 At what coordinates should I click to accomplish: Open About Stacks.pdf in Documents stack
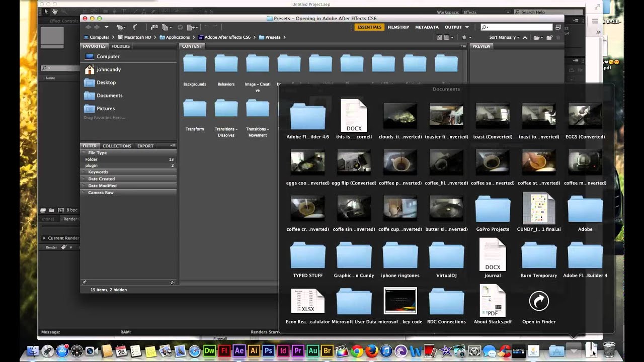pos(493,305)
